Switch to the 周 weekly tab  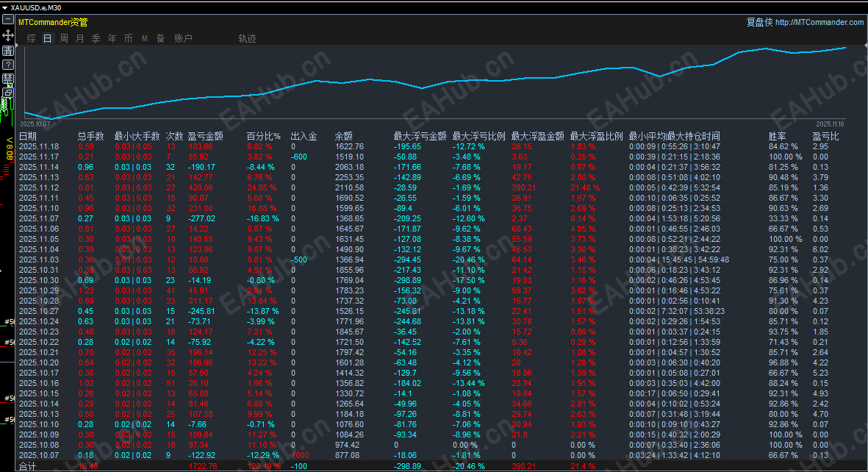64,38
